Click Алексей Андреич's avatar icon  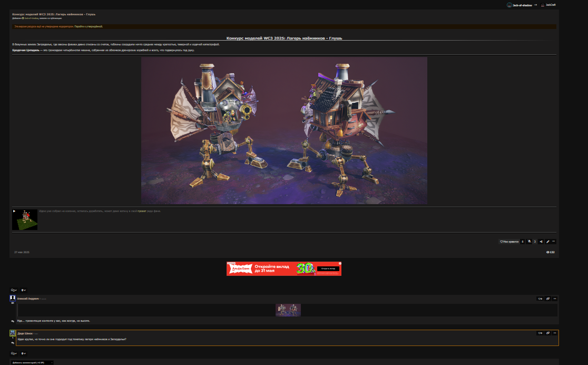(x=13, y=299)
